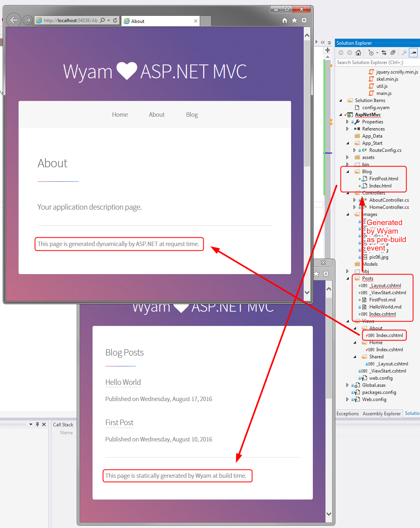Open the Home navigation link

(120, 115)
